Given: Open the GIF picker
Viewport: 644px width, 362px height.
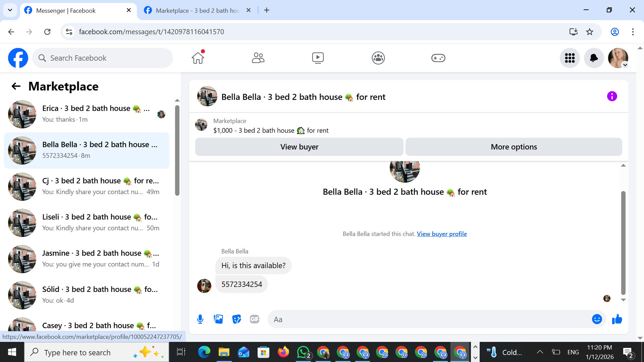Looking at the screenshot, I should tap(255, 319).
